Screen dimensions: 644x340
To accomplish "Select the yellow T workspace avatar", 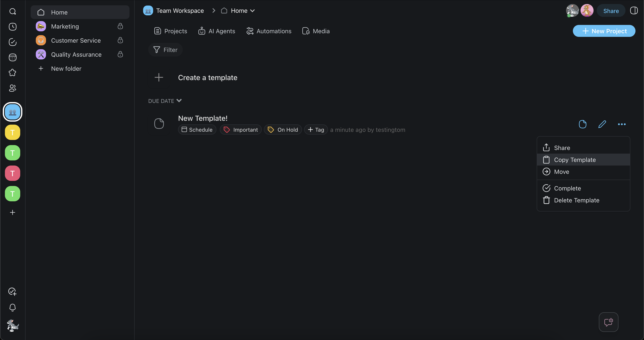I will 13,132.
